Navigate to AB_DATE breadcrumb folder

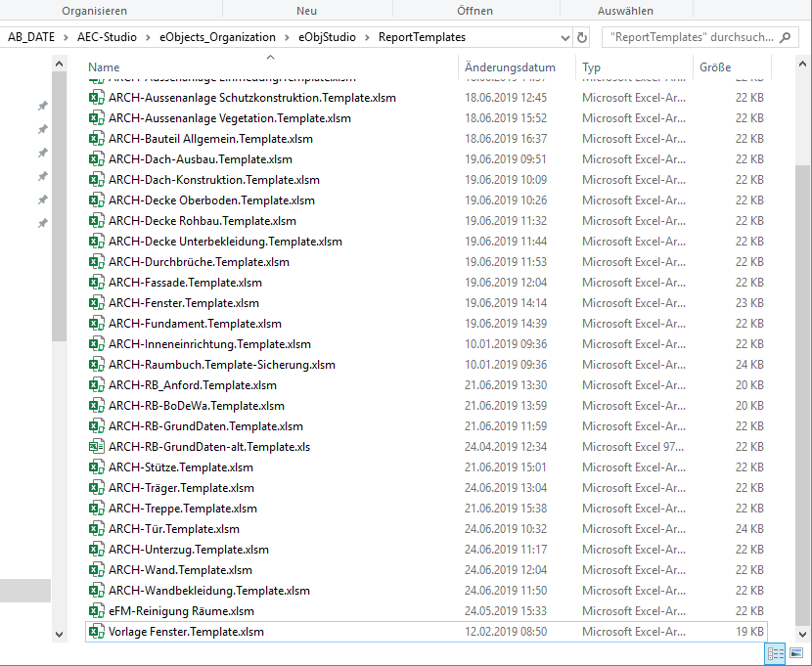pyautogui.click(x=31, y=37)
